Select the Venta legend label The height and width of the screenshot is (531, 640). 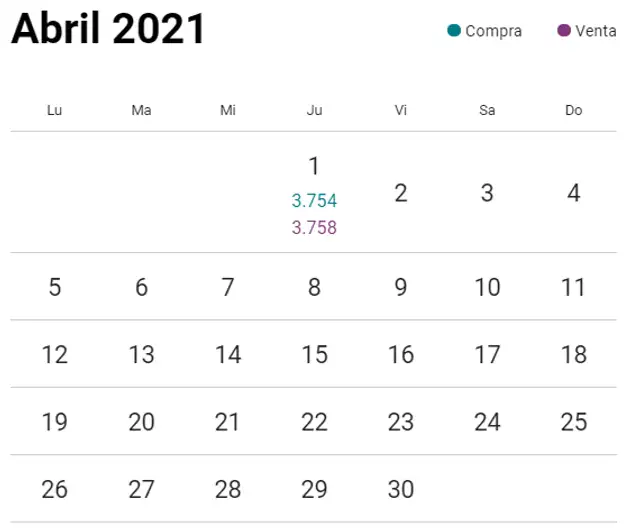click(x=596, y=31)
